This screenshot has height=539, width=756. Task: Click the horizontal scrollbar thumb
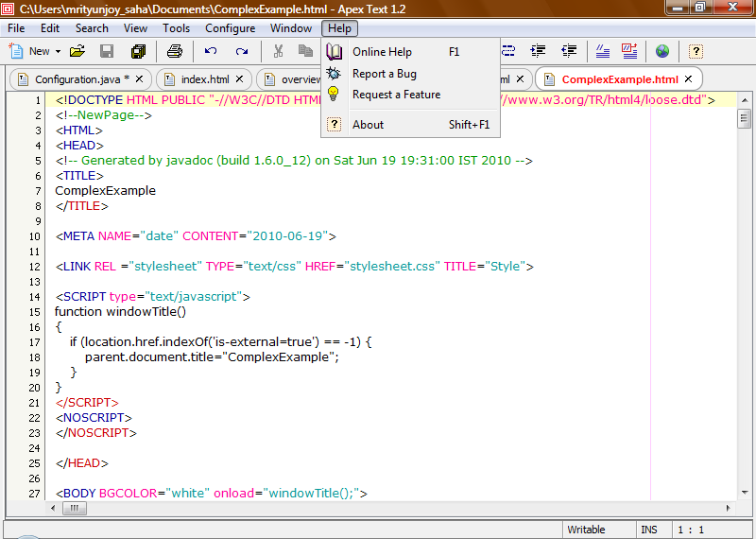pyautogui.click(x=75, y=508)
